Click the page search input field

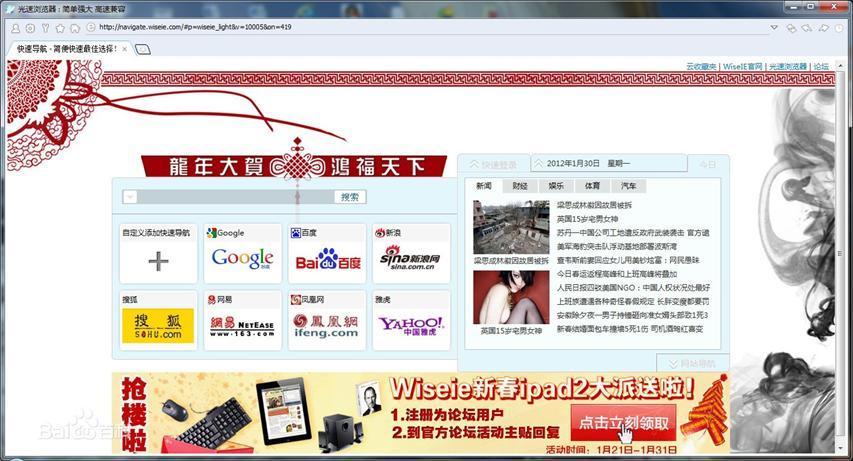[x=236, y=197]
